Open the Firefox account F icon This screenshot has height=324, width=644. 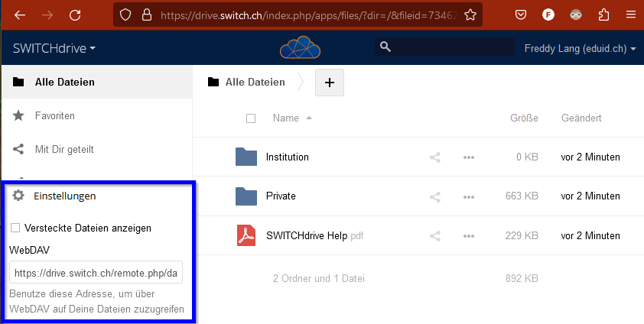(x=548, y=15)
